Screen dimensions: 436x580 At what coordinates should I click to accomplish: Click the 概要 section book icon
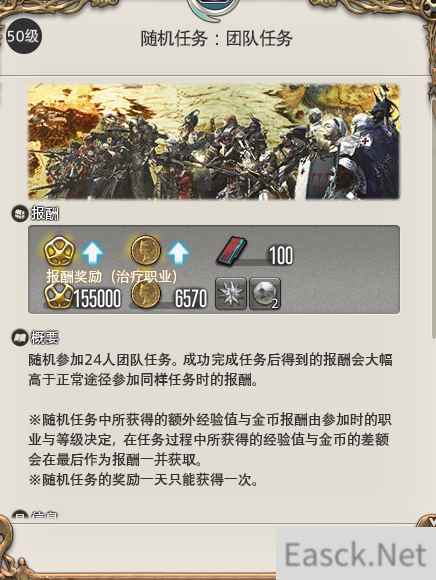(20, 337)
